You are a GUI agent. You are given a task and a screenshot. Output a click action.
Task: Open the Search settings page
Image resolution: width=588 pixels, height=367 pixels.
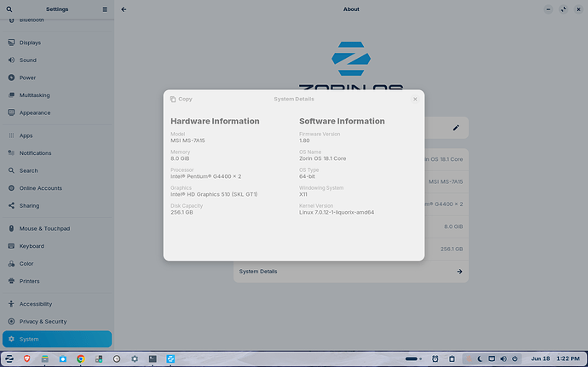pos(57,170)
